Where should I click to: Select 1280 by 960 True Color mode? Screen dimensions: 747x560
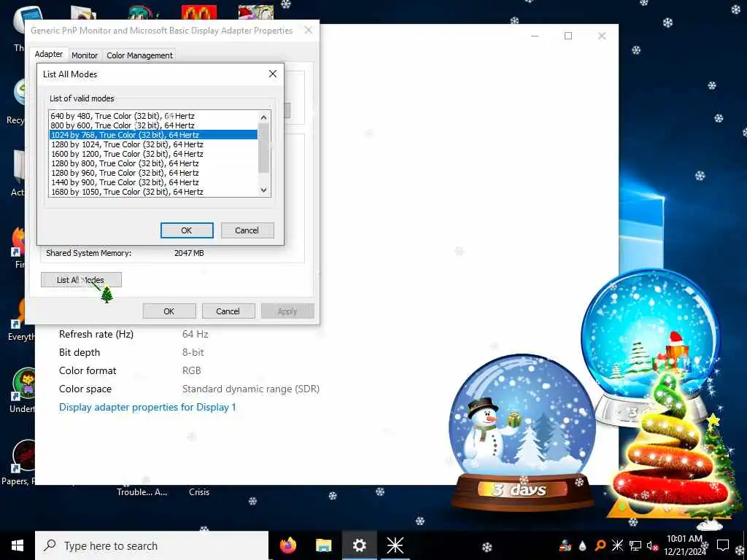[x=153, y=173]
